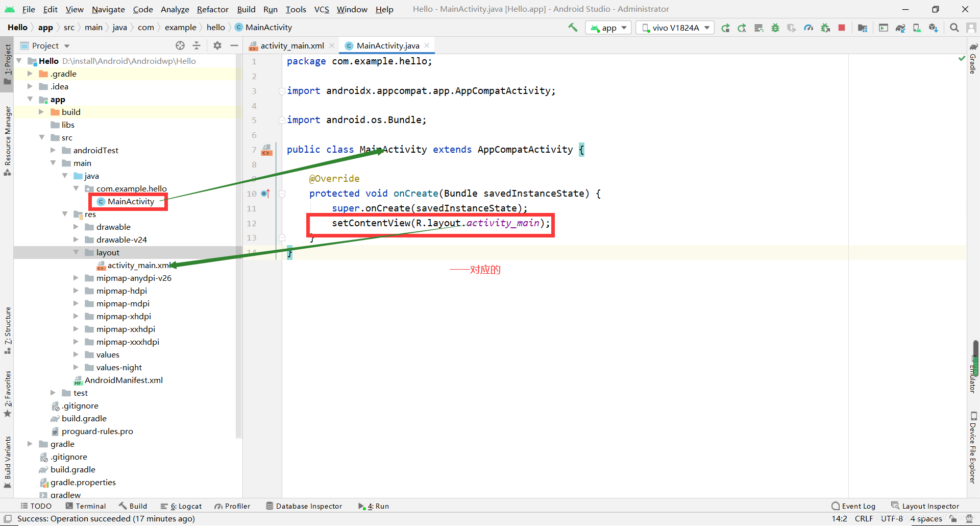Open the Terminal tool window
The height and width of the screenshot is (526, 980).
85,506
